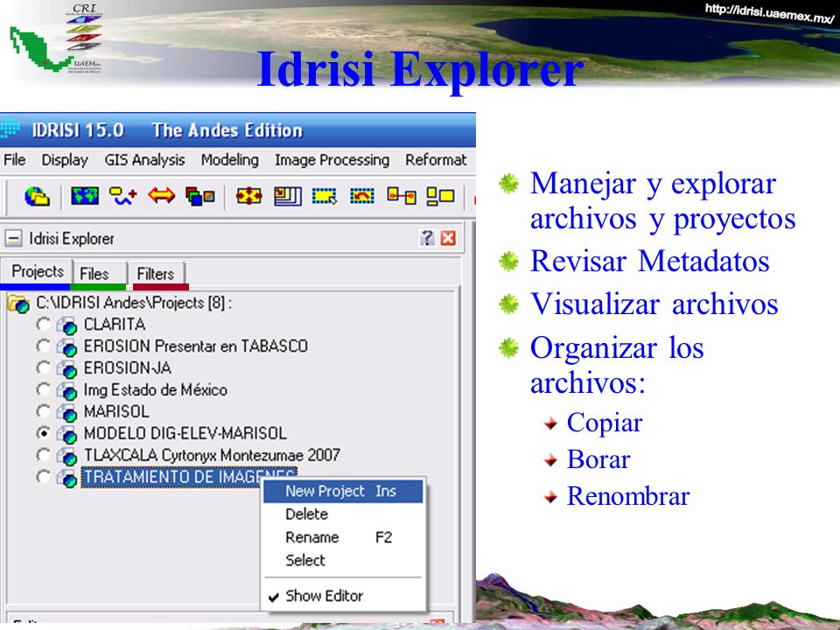Click the restore window curved-arrow icon
This screenshot has height=630, width=840.
pos(362,196)
